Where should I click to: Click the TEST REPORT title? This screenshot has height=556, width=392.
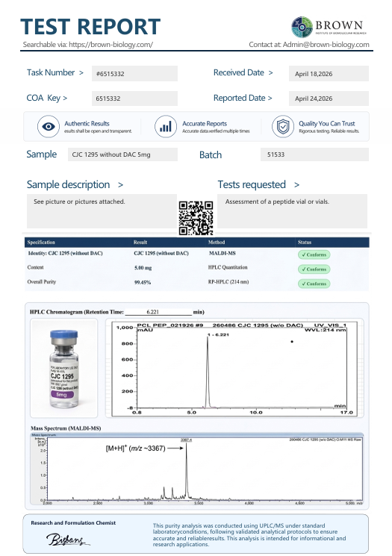90,27
